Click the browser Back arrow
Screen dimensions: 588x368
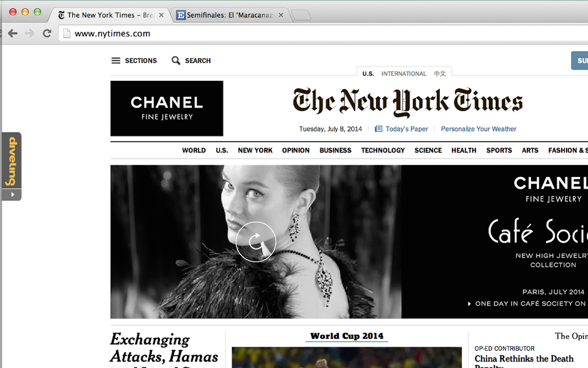pos(12,33)
